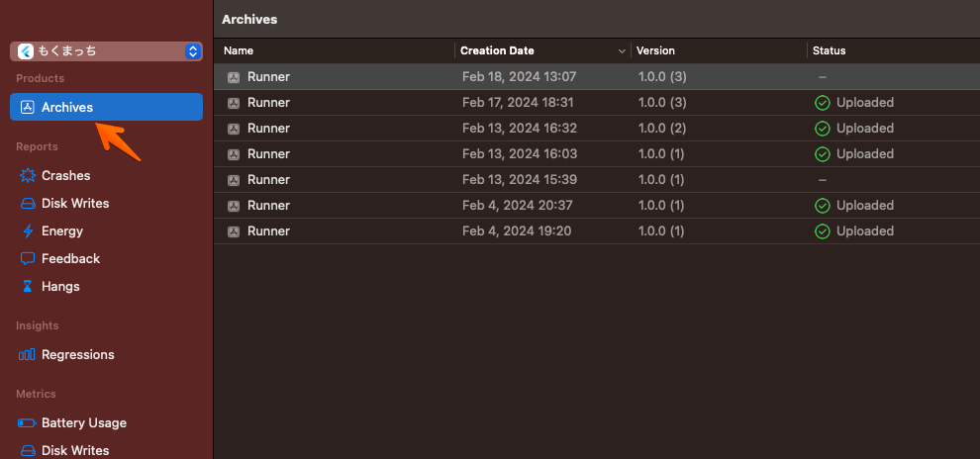The width and height of the screenshot is (980, 459).
Task: Toggle Creation Date sort direction chevron
Action: click(x=622, y=51)
